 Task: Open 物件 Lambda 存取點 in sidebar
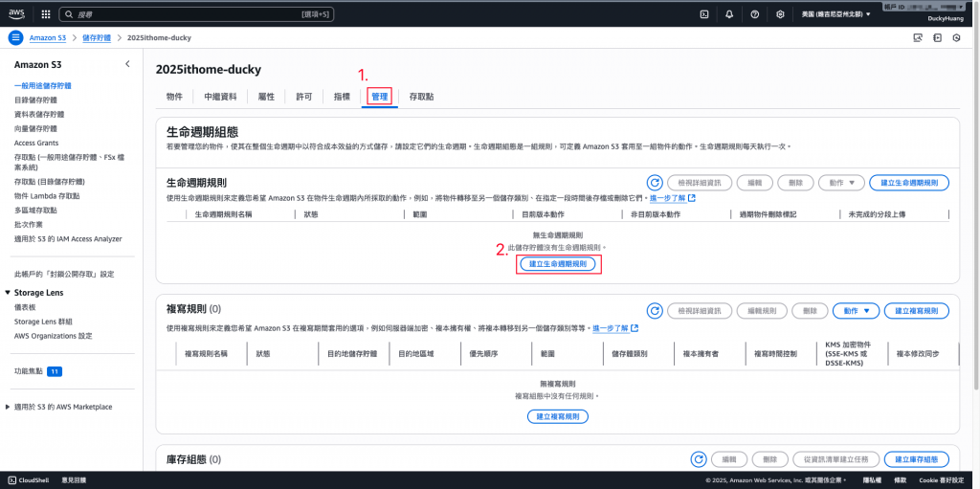[x=47, y=196]
